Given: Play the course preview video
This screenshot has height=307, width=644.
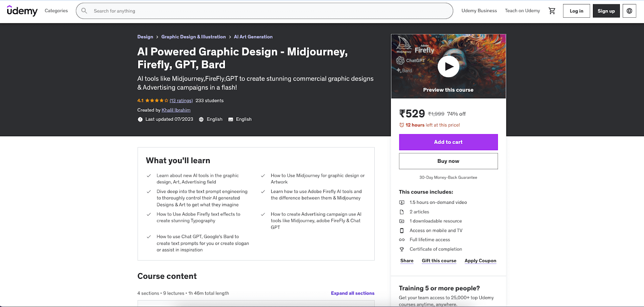Looking at the screenshot, I should coord(448,66).
